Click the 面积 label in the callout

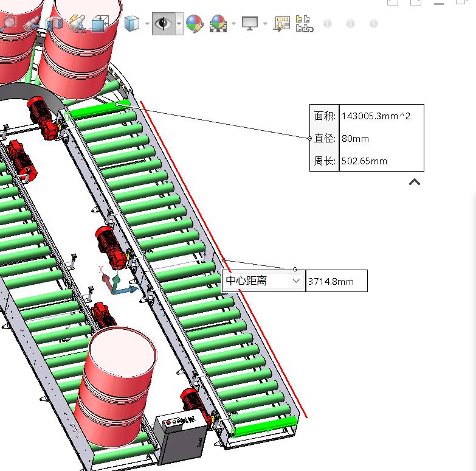coord(325,116)
